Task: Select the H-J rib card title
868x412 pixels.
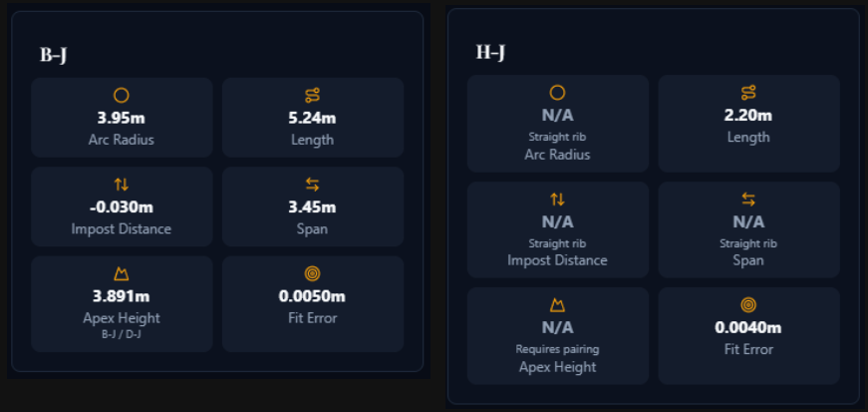Action: point(490,53)
